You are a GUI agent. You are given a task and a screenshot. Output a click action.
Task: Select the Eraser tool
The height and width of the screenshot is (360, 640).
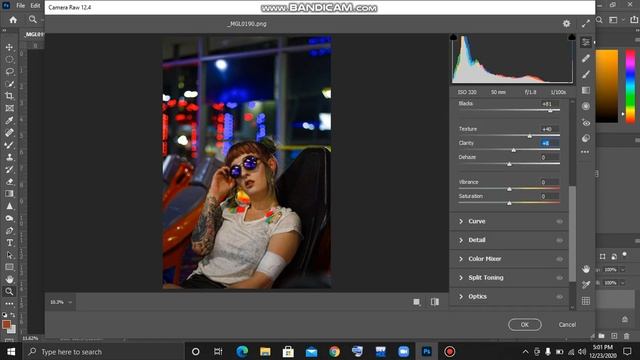pos(9,182)
